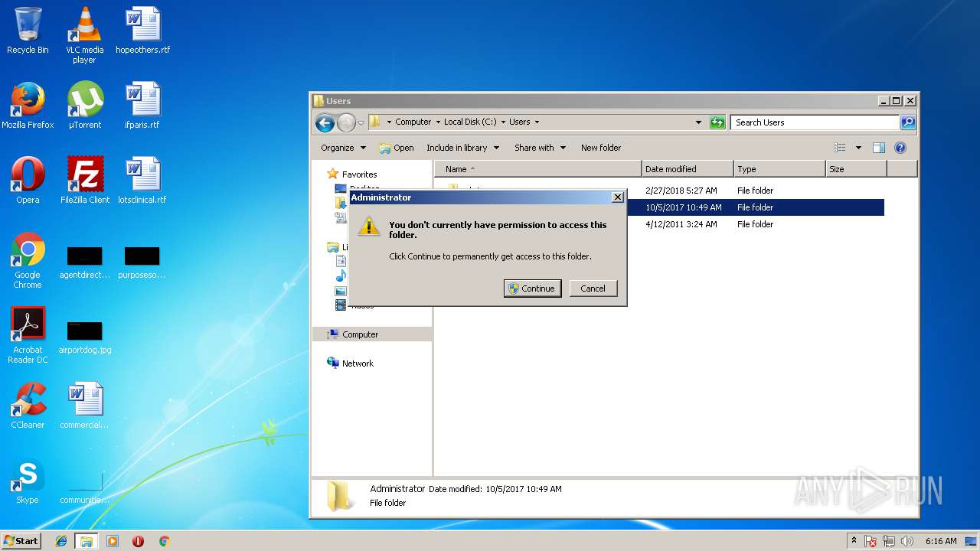The image size is (980, 551).
Task: Launch the Skype desktop shortcut
Action: tap(28, 481)
